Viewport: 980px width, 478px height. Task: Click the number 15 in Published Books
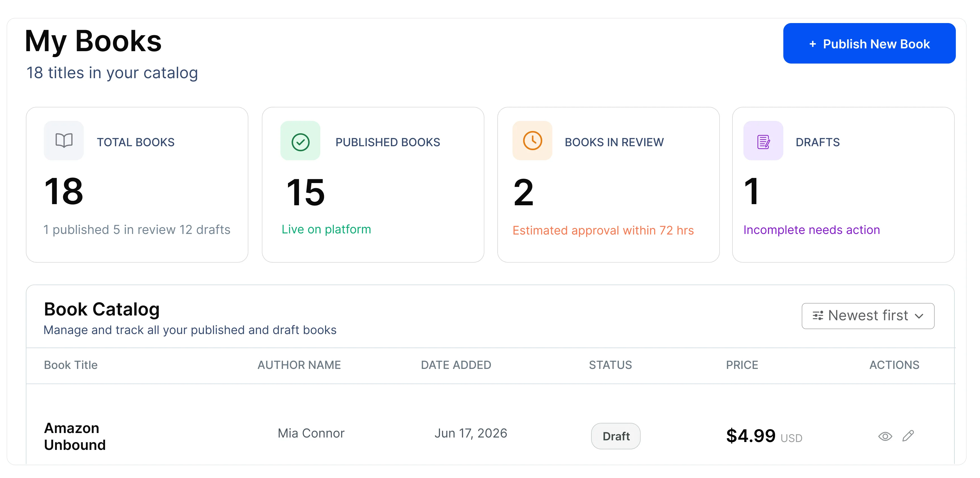point(305,193)
